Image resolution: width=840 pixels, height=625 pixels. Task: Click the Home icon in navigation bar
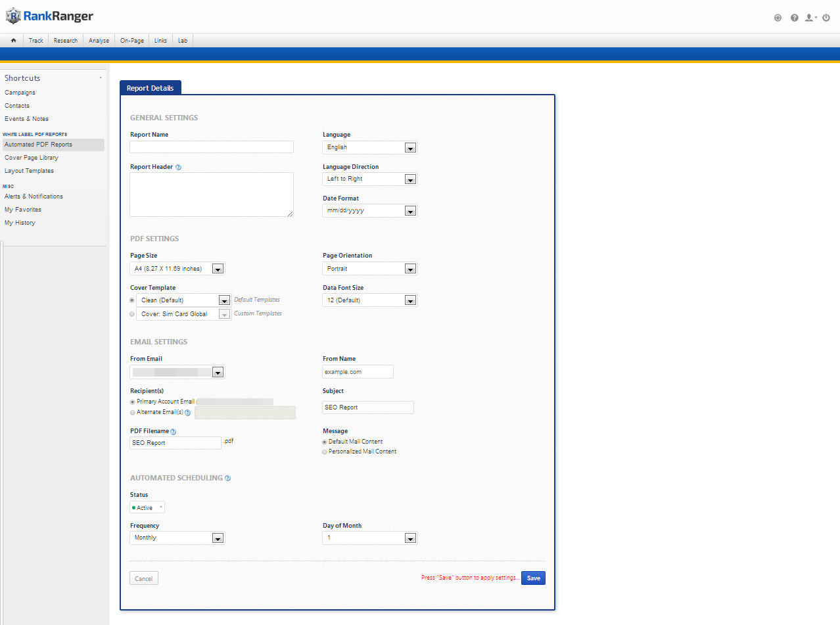click(13, 41)
